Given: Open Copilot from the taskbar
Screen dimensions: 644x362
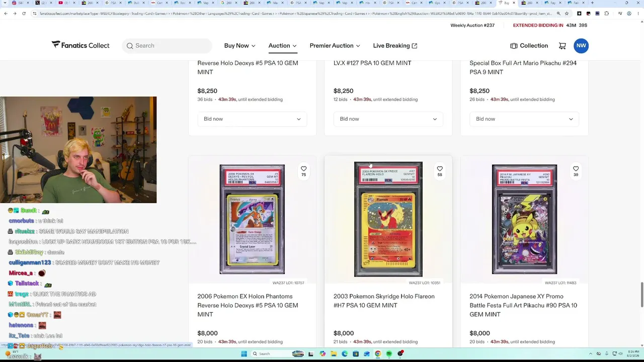Looking at the screenshot, I should 322,354.
